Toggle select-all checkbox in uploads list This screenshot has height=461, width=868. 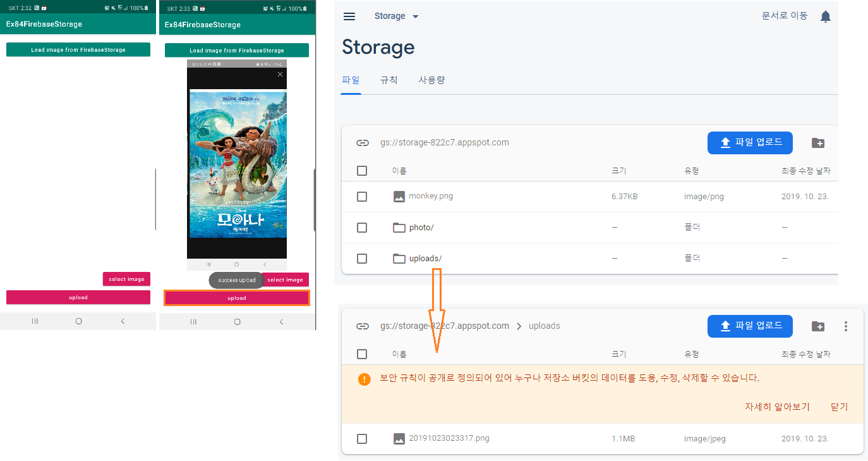[x=362, y=354]
